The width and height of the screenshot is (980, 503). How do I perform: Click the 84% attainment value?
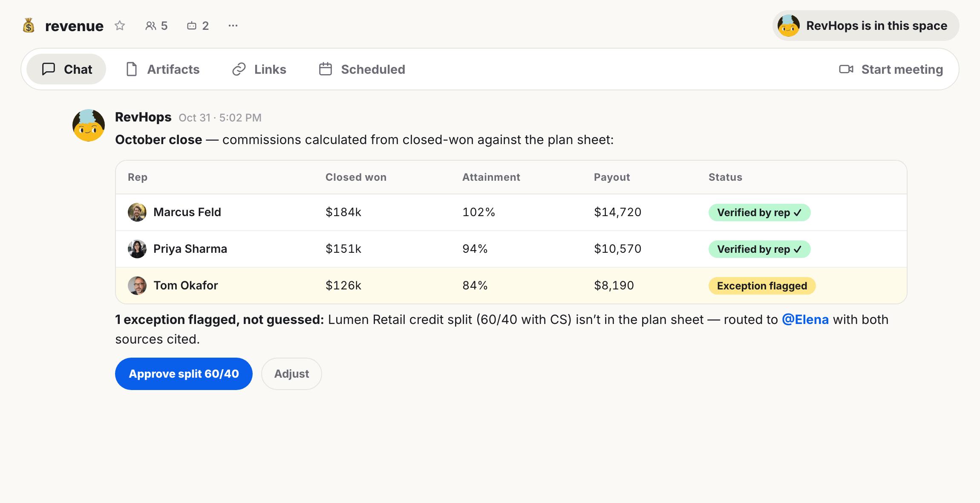pos(475,286)
